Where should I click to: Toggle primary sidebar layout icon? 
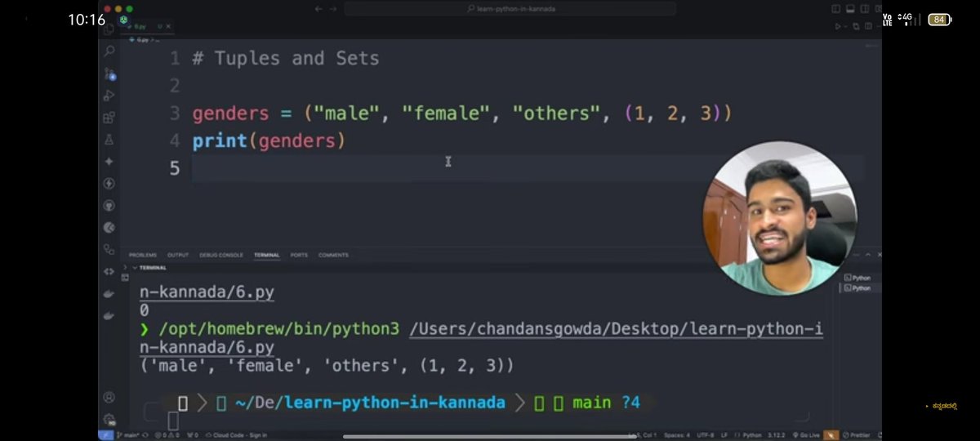click(835, 8)
